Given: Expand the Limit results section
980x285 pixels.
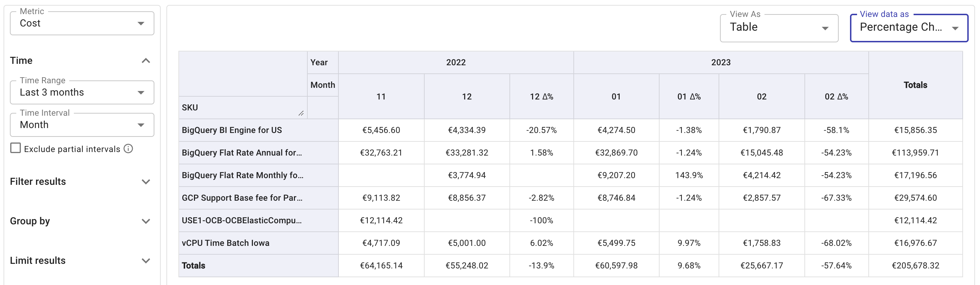Looking at the screenshot, I should [146, 261].
